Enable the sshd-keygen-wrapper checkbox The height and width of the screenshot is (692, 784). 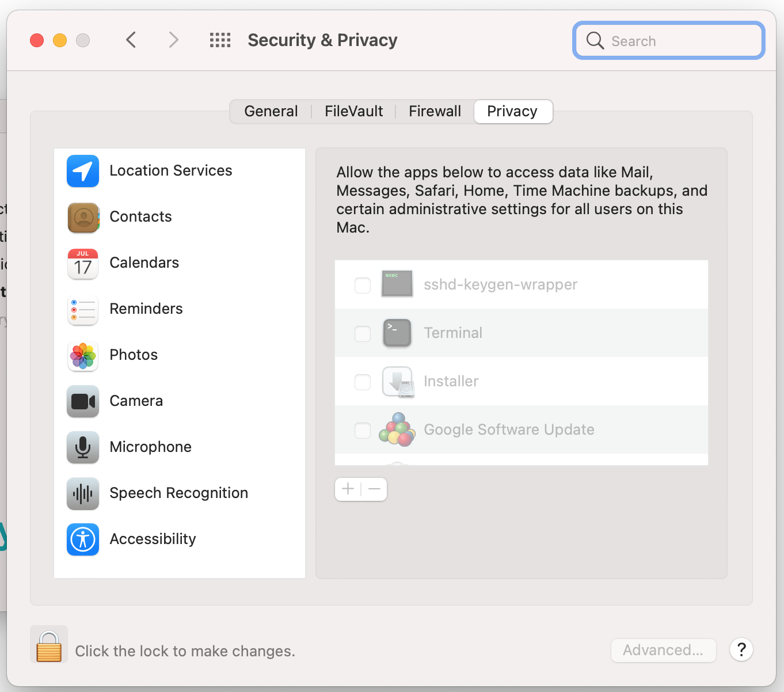coord(363,285)
